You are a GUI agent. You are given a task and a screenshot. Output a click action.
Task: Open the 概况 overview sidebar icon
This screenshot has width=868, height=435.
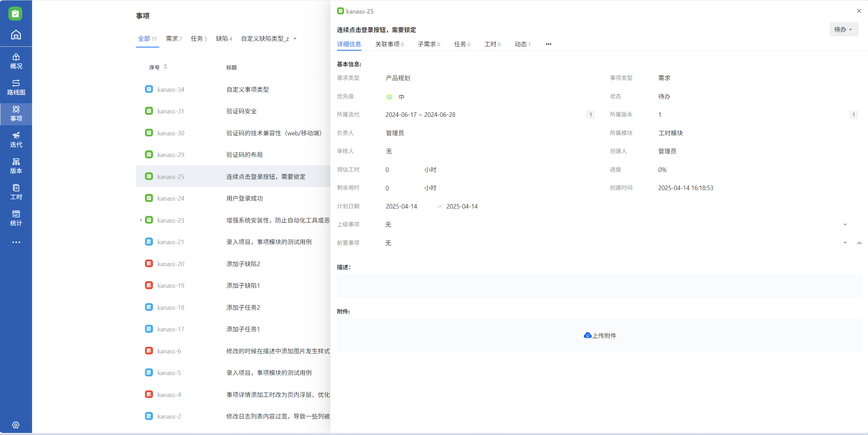(x=16, y=61)
